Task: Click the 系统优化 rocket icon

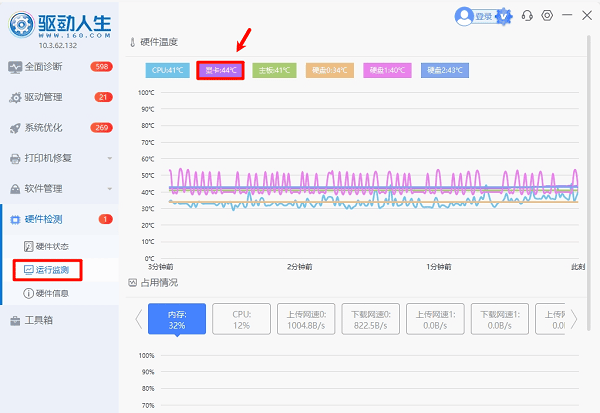Action: click(x=15, y=128)
